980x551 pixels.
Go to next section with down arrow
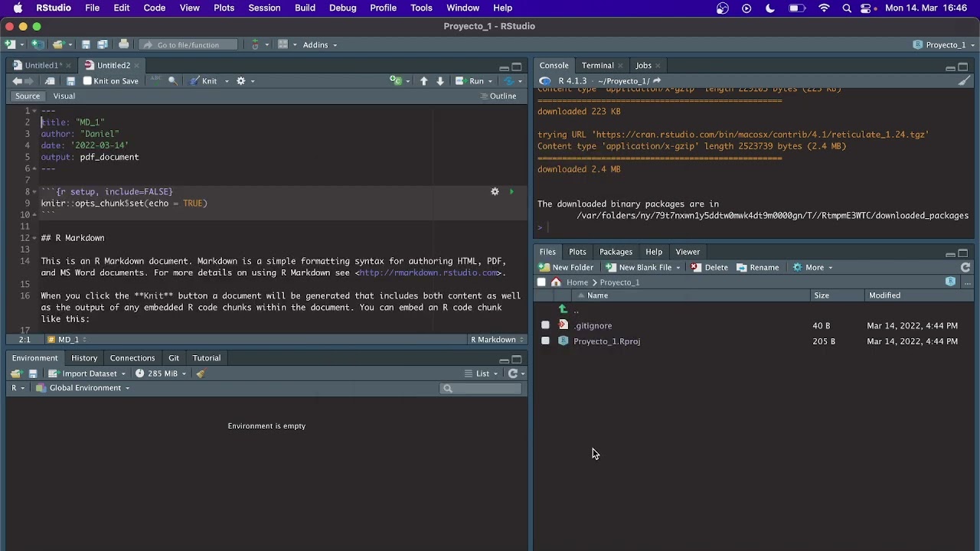pyautogui.click(x=440, y=81)
